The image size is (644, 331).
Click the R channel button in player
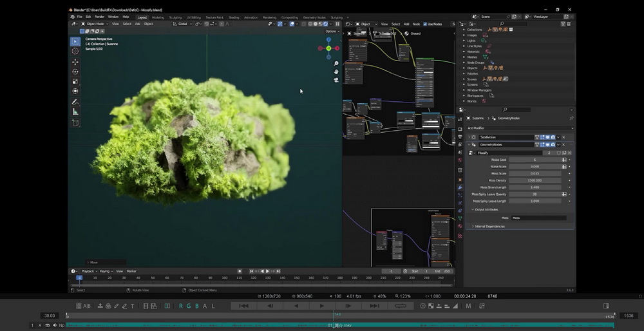[x=181, y=306]
